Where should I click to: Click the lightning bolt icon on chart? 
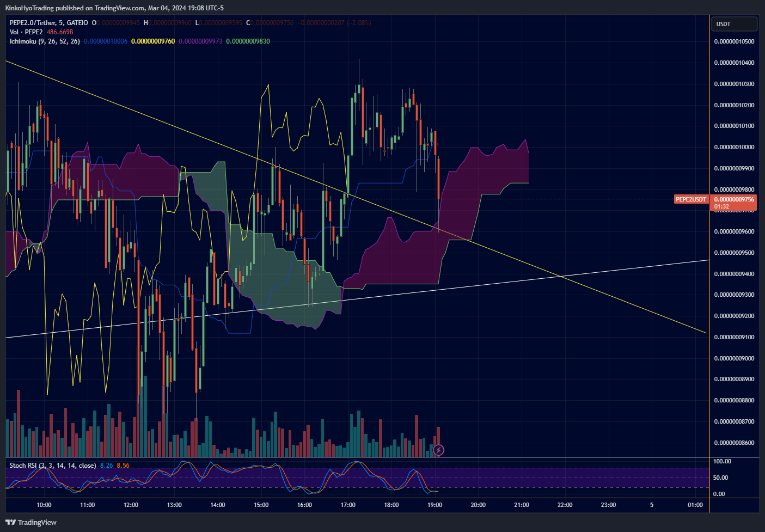coord(438,450)
